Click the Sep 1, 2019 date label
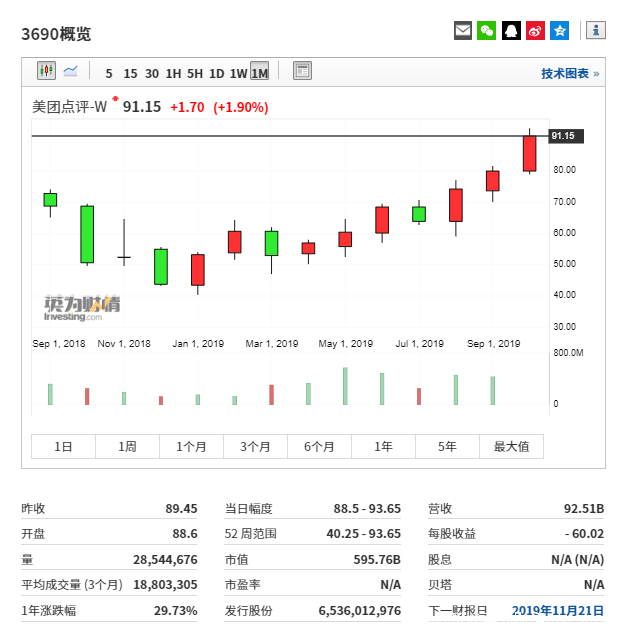The width and height of the screenshot is (624, 642). (493, 344)
